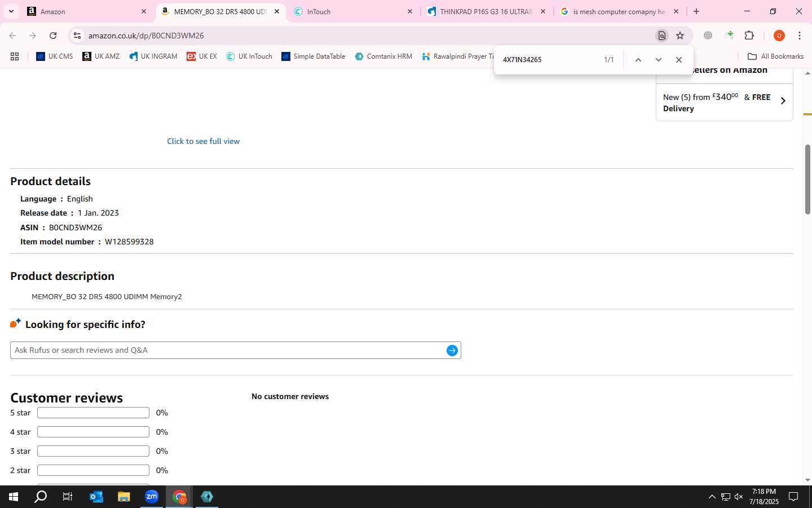812x508 pixels.
Task: Open Task View on taskbar
Action: tap(68, 497)
